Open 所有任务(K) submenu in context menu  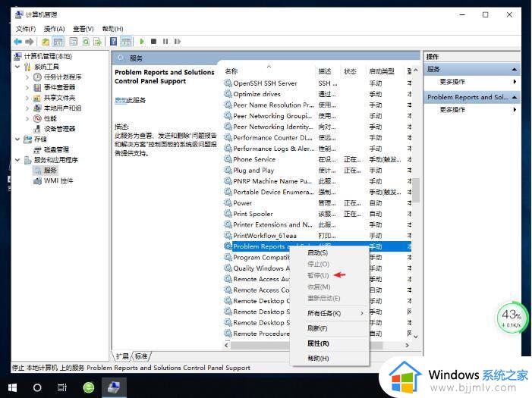(x=330, y=313)
